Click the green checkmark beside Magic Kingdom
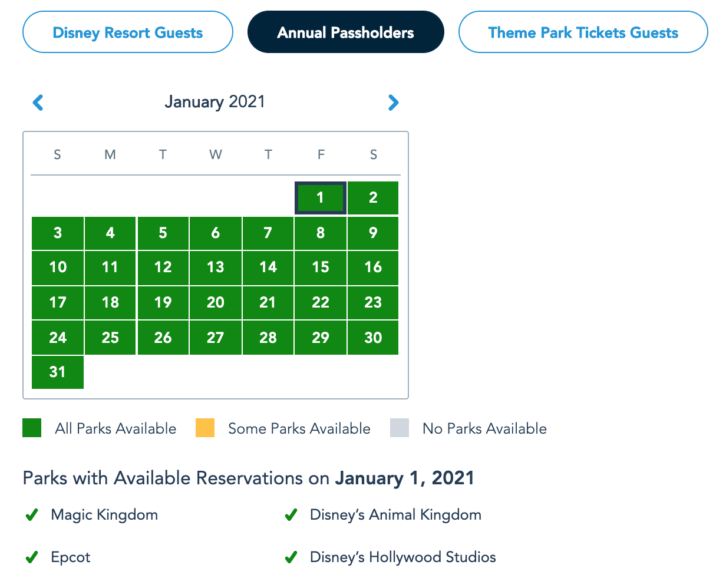 (31, 516)
